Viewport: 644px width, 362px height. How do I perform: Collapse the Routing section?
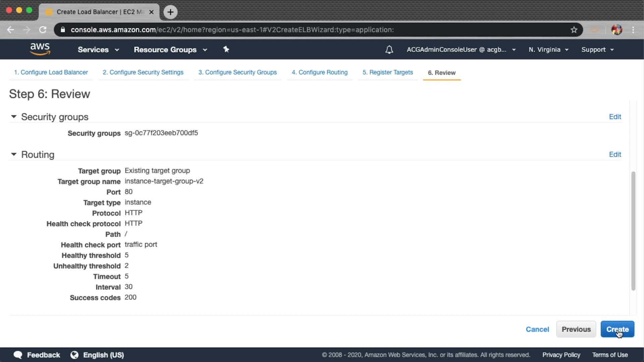(14, 155)
